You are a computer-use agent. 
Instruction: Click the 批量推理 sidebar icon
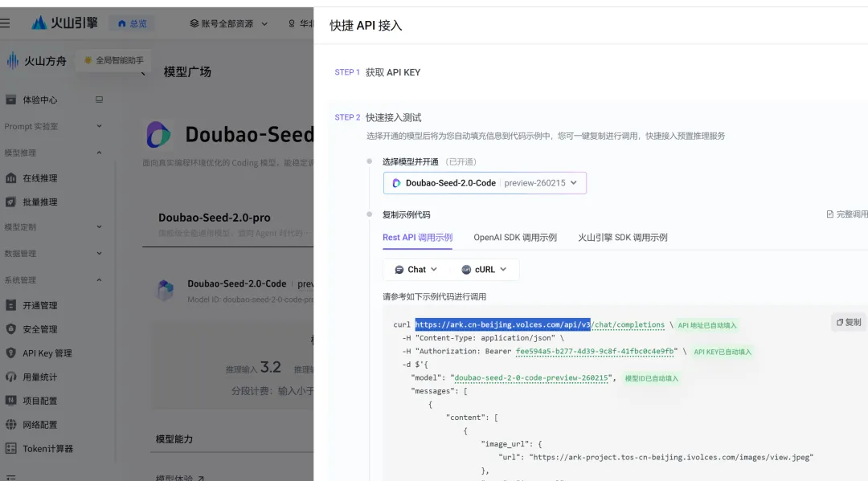click(10, 202)
